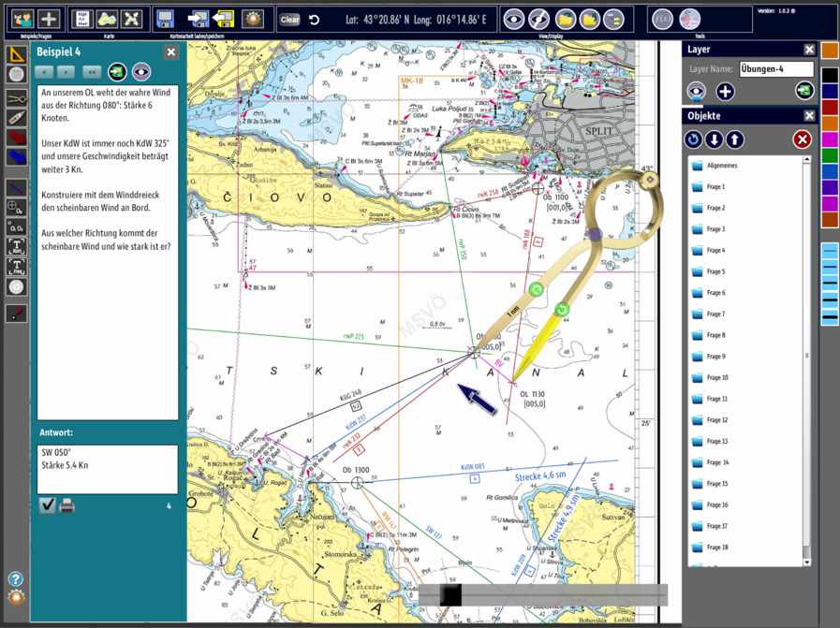Move selected object down with arrow icon
This screenshot has height=628, width=840.
pos(714,139)
